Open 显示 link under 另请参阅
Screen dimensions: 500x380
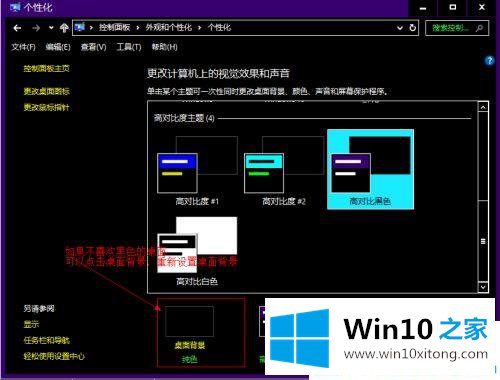click(31, 324)
